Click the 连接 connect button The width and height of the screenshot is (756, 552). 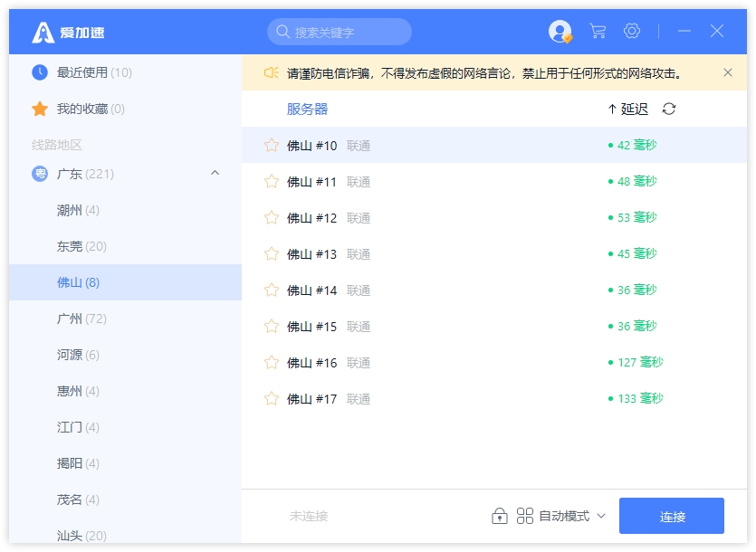click(672, 516)
